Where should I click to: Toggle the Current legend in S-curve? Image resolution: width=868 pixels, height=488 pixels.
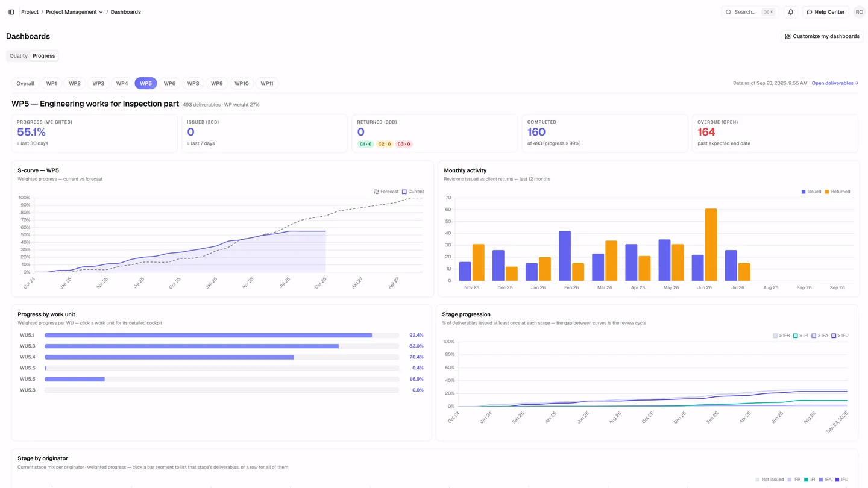coord(413,192)
